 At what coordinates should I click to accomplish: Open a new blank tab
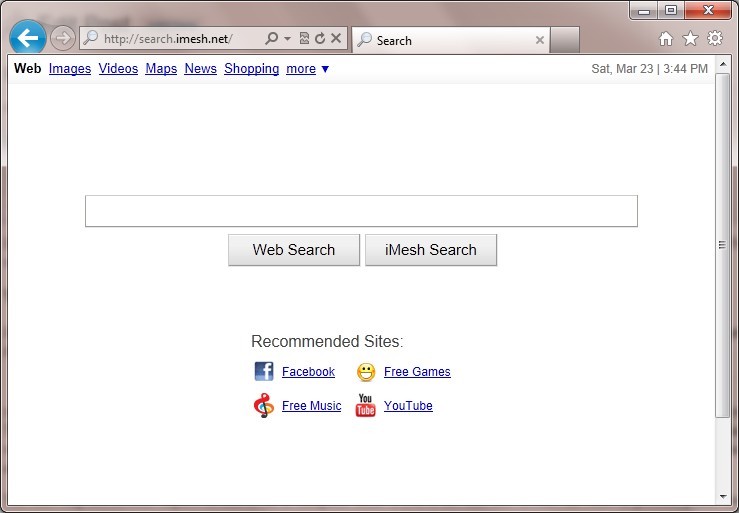[x=565, y=40]
